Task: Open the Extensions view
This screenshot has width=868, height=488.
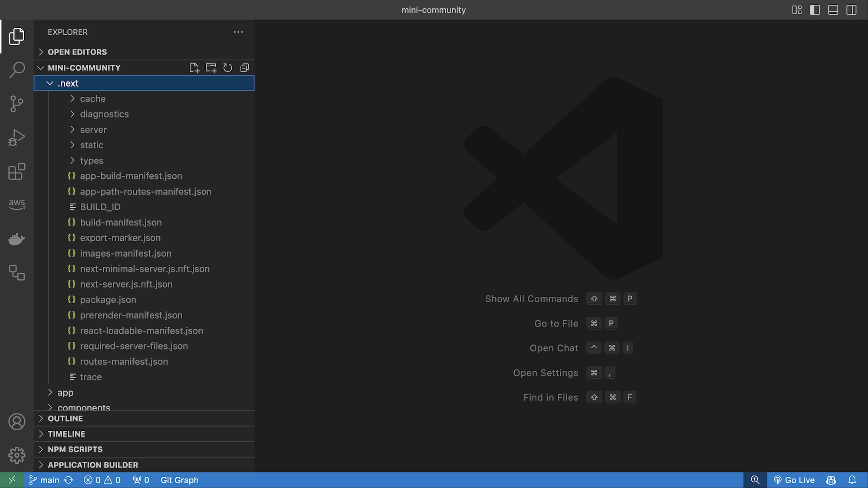Action: (17, 171)
